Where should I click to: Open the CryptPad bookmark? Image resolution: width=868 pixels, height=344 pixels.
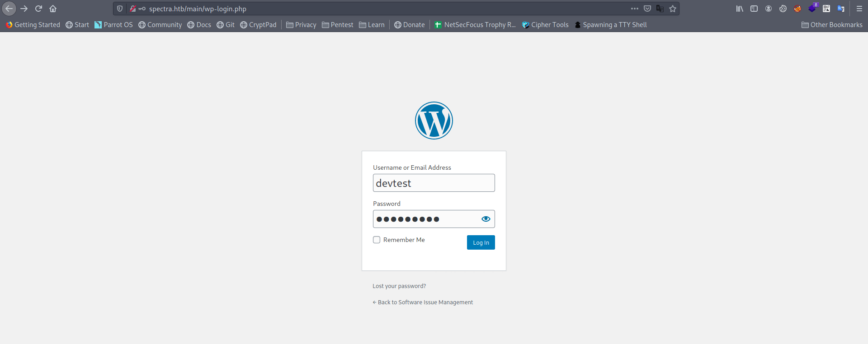pyautogui.click(x=258, y=25)
